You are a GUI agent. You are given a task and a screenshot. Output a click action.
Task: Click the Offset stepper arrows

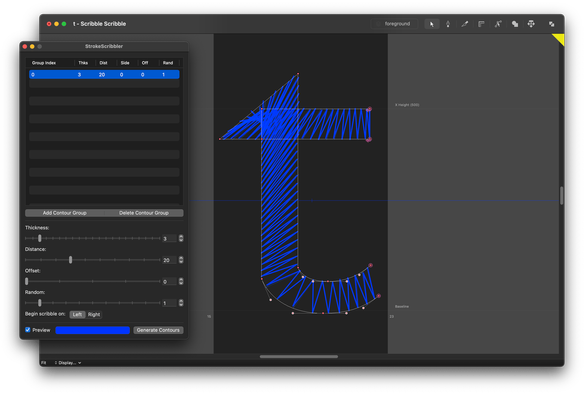pyautogui.click(x=181, y=281)
